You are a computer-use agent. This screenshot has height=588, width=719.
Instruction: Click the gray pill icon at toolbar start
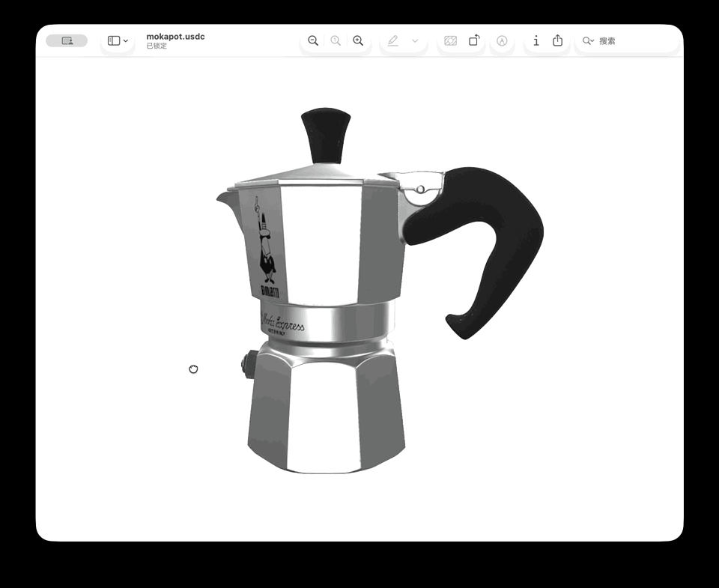[x=67, y=40]
